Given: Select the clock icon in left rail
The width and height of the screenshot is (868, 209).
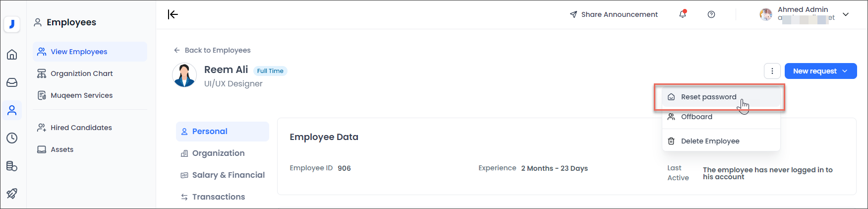Looking at the screenshot, I should click(x=12, y=138).
